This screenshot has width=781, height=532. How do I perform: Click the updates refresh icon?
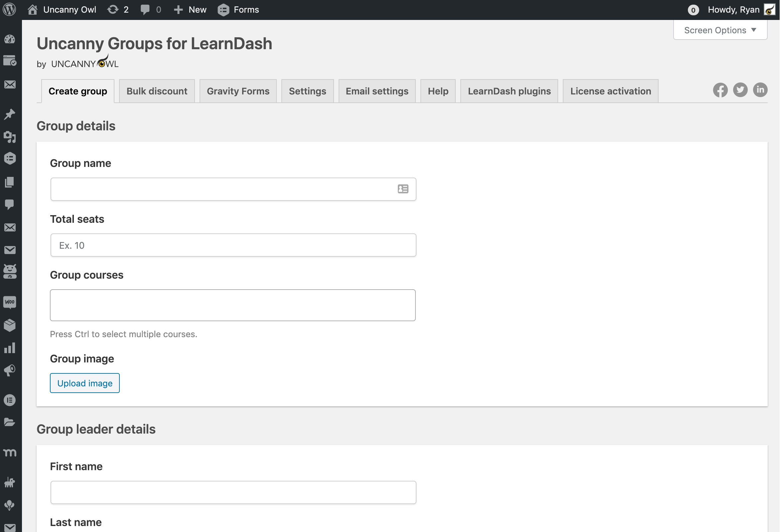tap(113, 9)
